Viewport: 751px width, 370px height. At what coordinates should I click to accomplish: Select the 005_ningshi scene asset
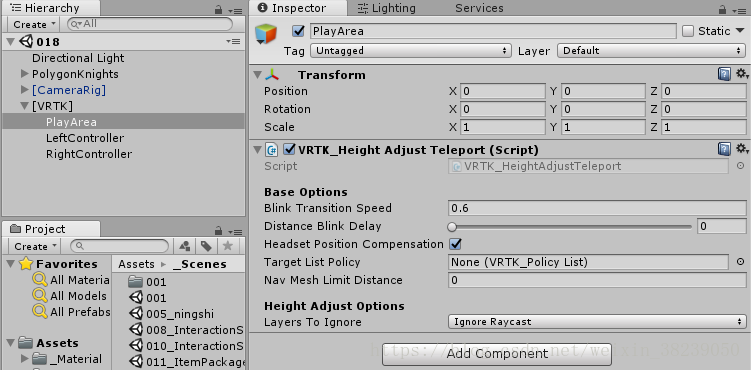tap(180, 314)
